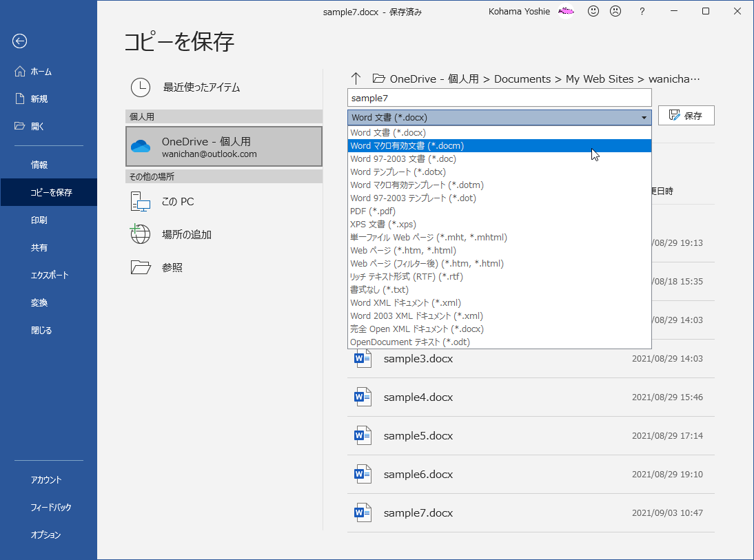Viewport: 754px width, 560px height.
Task: Open the help question mark
Action: click(x=642, y=12)
